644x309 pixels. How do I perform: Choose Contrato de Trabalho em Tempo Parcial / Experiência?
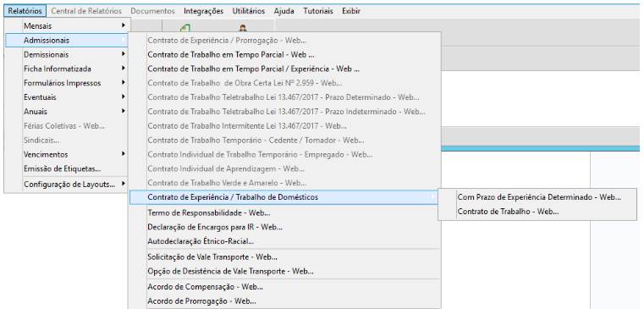(284, 69)
